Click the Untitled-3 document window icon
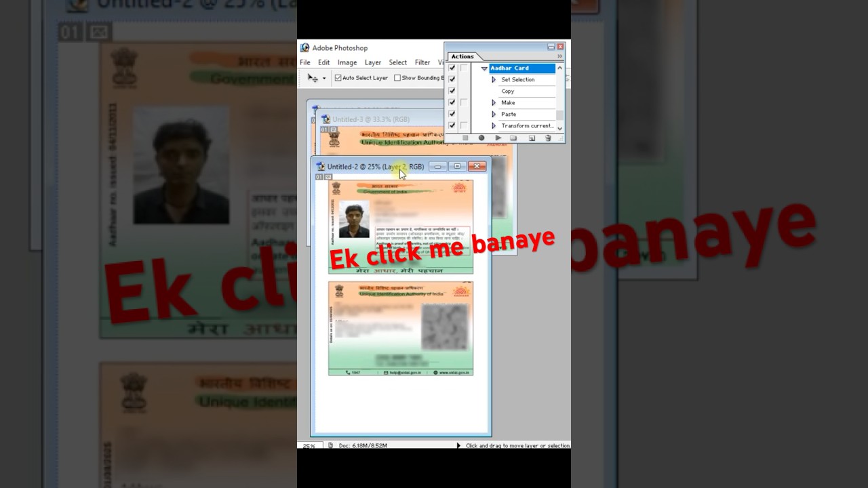The image size is (868, 488). tap(326, 119)
